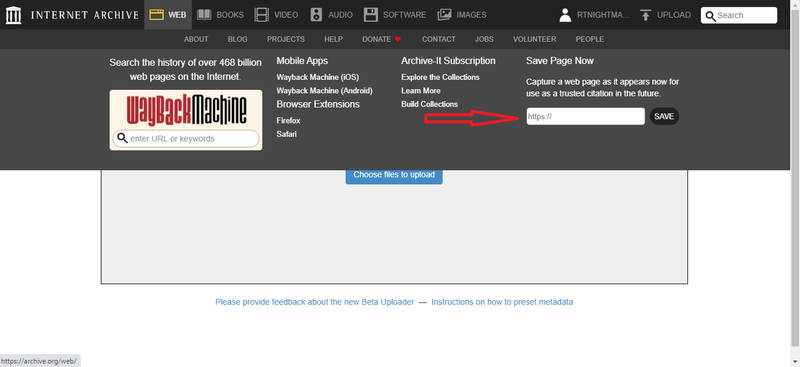Click the Internet Archive temple logo icon
The height and width of the screenshot is (367, 800).
coord(13,15)
